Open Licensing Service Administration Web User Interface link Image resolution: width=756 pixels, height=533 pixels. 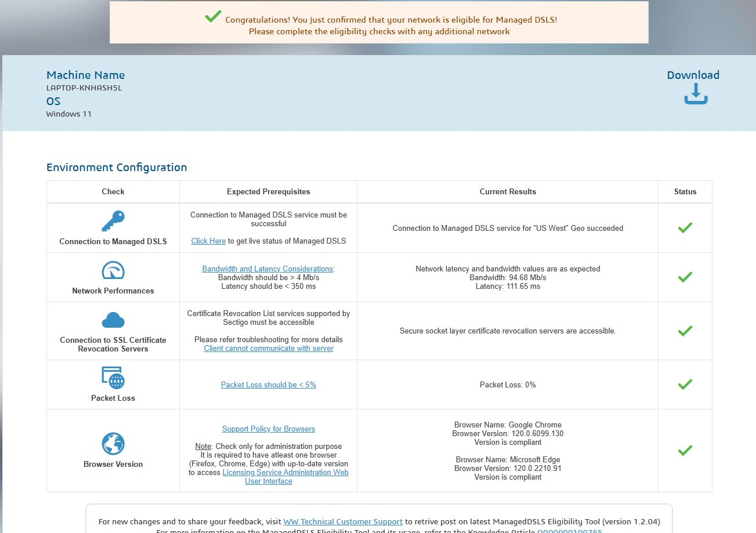285,473
